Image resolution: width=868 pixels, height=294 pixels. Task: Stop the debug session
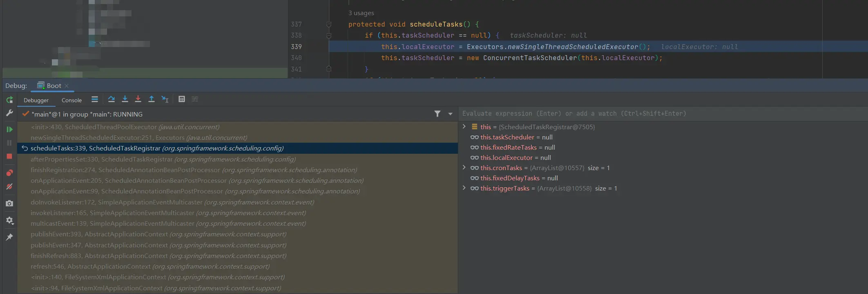click(9, 156)
